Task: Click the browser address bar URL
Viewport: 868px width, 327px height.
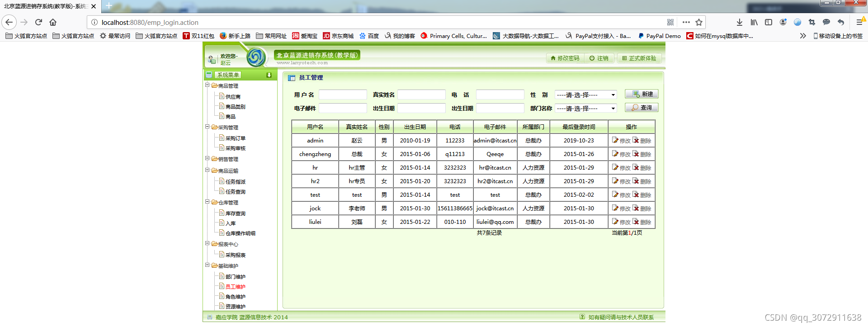Action: click(x=150, y=22)
